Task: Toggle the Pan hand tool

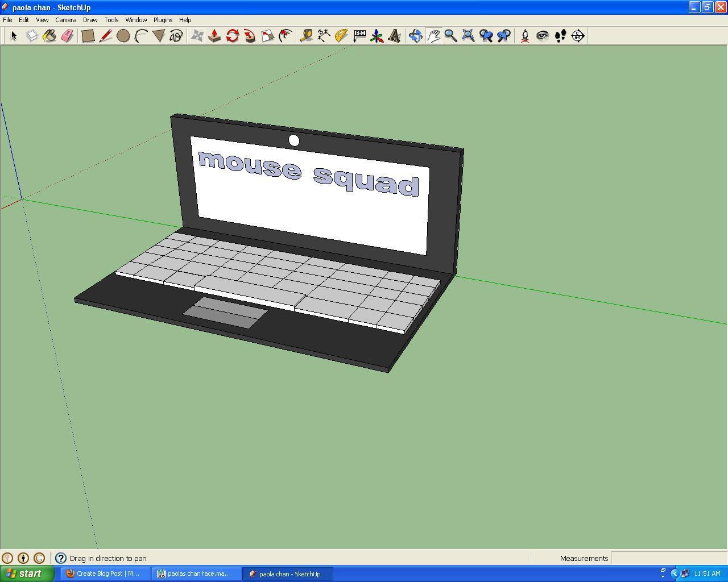Action: point(433,36)
